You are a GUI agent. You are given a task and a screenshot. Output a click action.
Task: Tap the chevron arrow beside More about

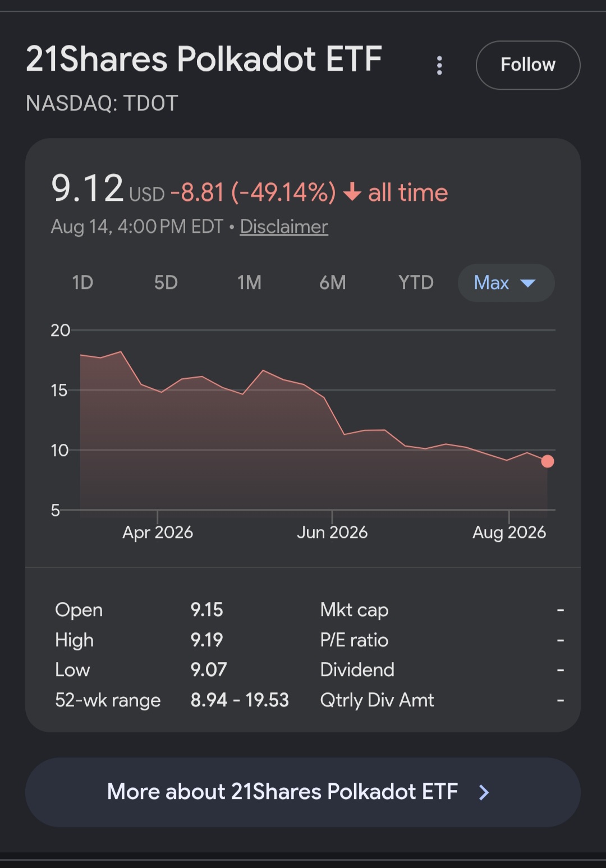484,792
